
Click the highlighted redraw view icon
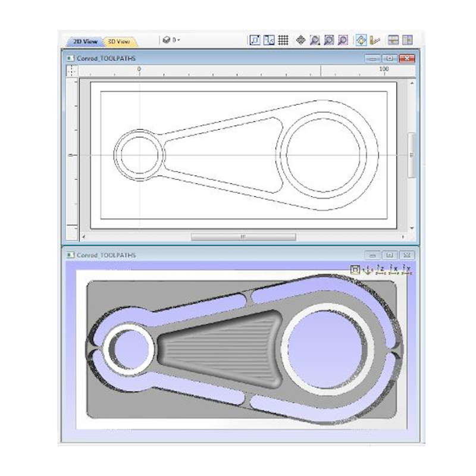click(x=361, y=40)
